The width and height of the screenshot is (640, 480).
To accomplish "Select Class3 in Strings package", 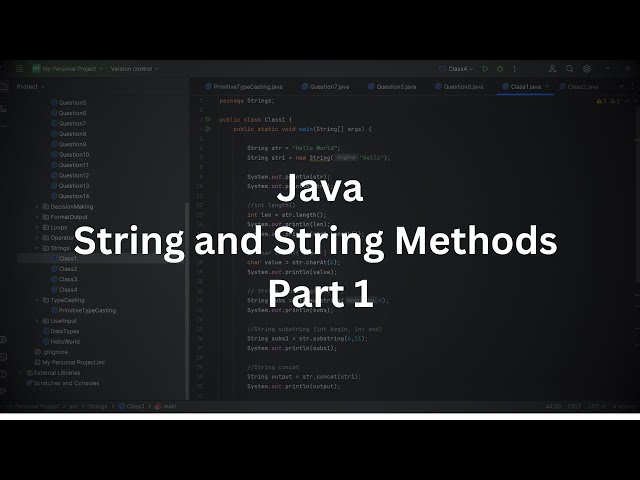I will (x=64, y=279).
